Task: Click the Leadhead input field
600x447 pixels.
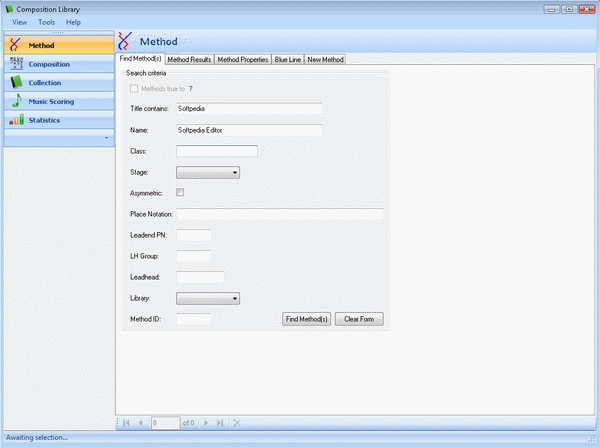Action: pos(200,277)
